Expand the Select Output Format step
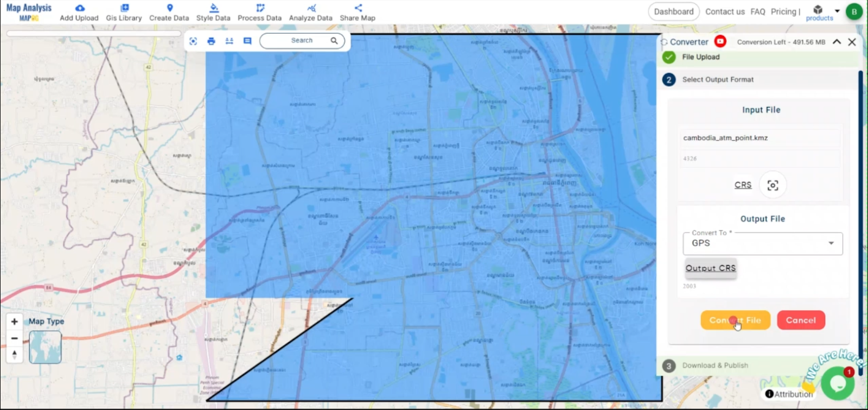868x410 pixels. (758, 79)
